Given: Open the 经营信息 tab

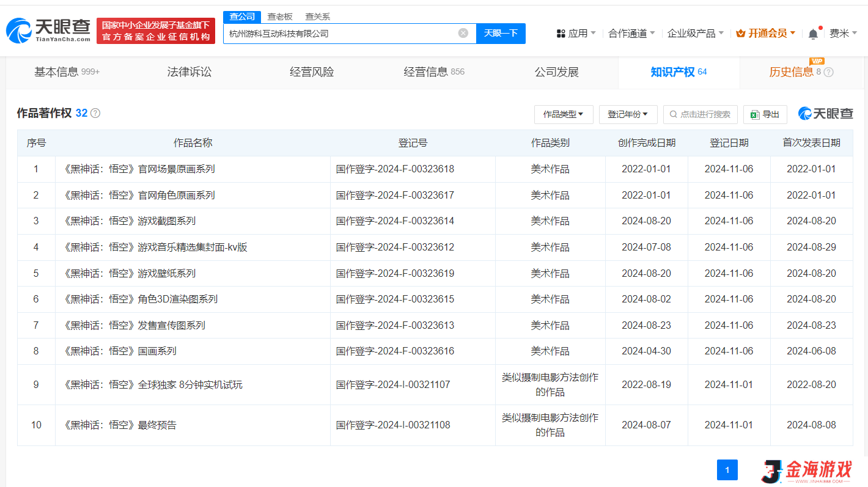Looking at the screenshot, I should tap(434, 72).
